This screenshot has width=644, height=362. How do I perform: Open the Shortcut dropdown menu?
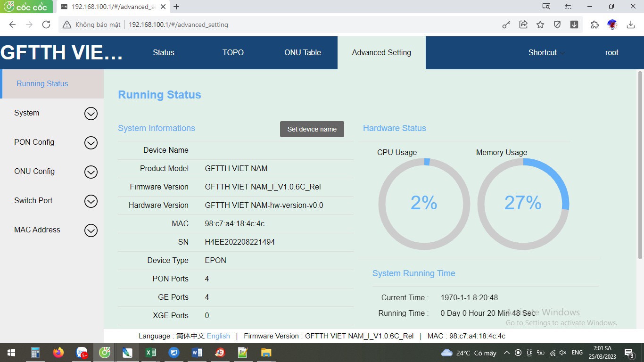coord(546,53)
